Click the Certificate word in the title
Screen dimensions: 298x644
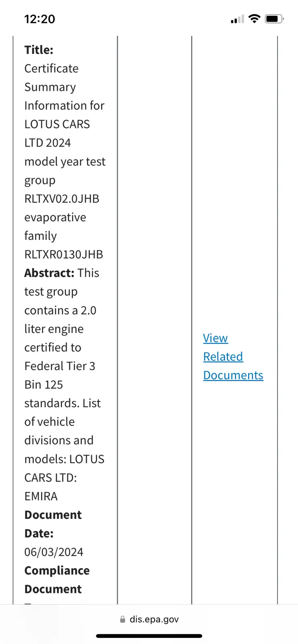tap(51, 68)
